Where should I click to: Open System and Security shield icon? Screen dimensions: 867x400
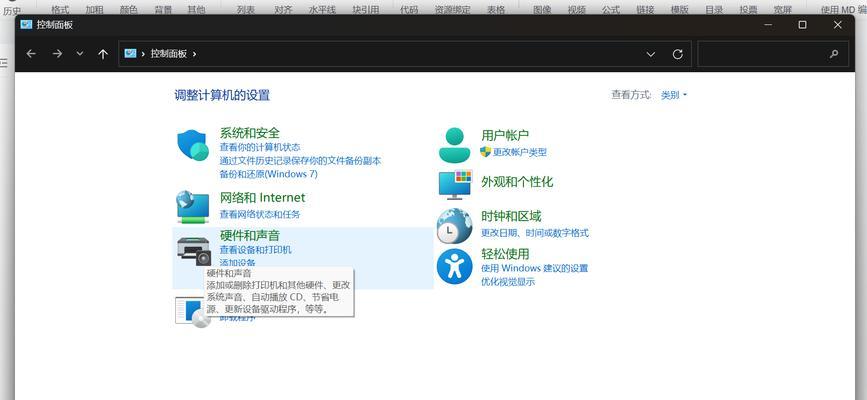192,145
